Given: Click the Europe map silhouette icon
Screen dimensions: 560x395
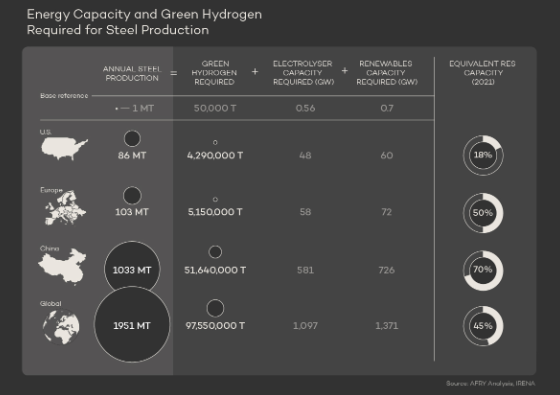Looking at the screenshot, I should point(65,208).
